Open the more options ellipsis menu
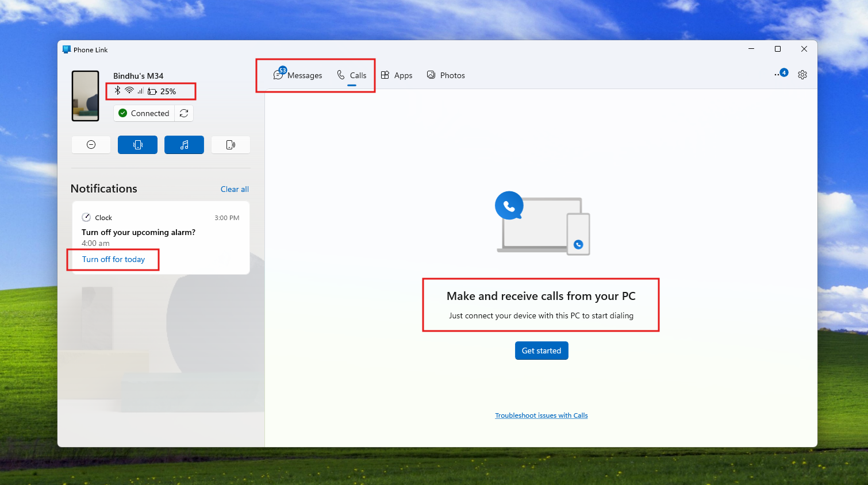The image size is (868, 485). (778, 75)
